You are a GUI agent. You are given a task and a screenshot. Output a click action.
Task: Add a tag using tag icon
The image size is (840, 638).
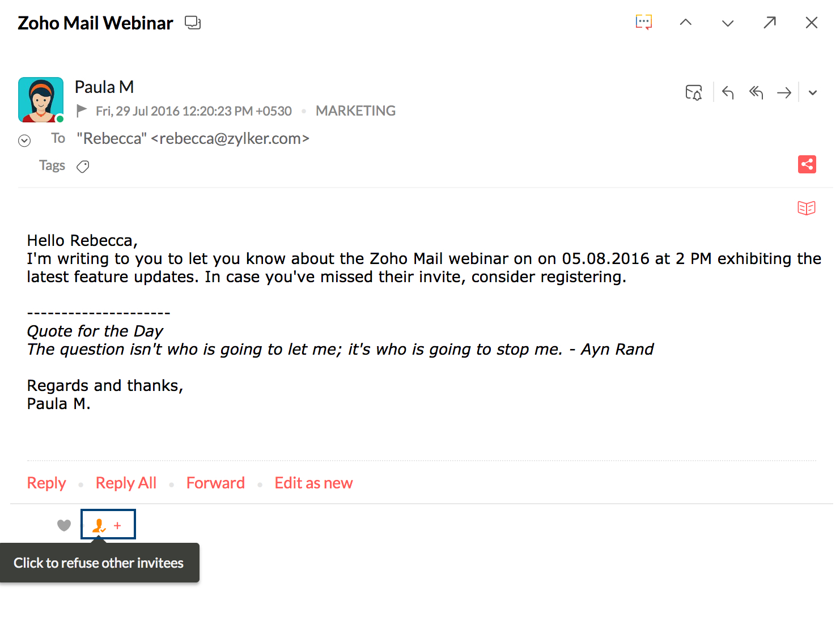[83, 167]
